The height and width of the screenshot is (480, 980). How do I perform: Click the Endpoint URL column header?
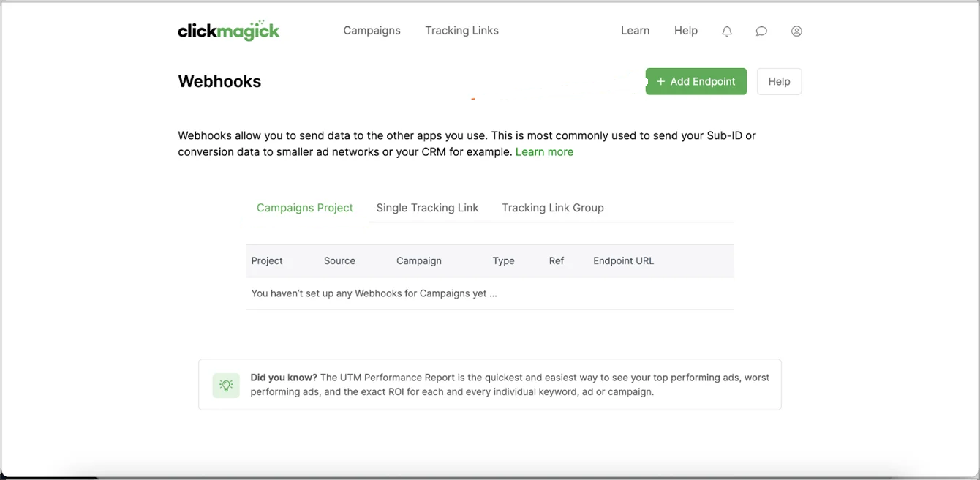(623, 260)
